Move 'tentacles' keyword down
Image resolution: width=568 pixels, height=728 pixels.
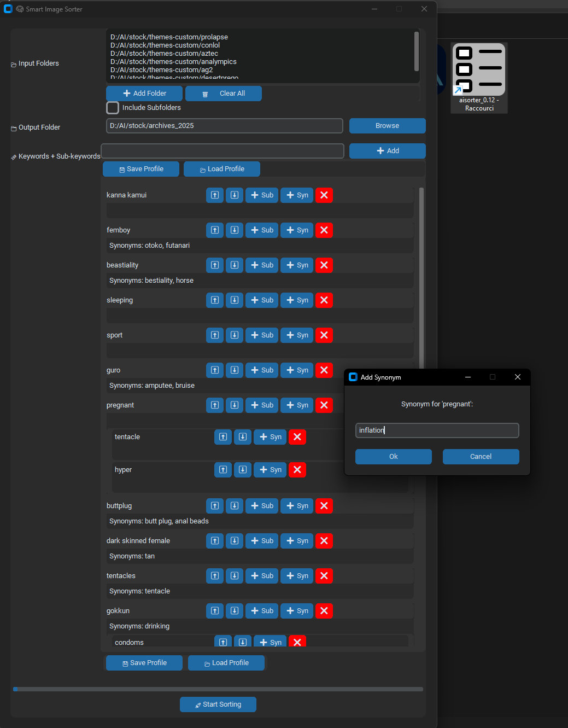[235, 576]
